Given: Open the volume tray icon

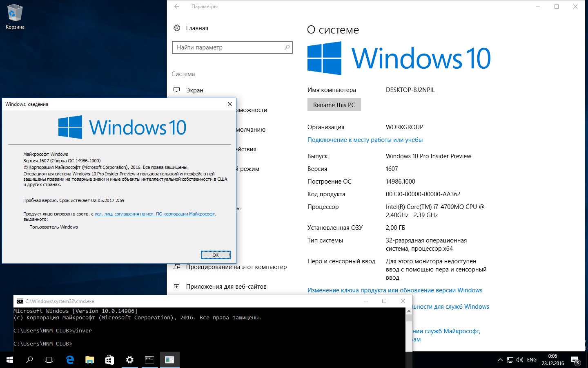Looking at the screenshot, I should [520, 360].
